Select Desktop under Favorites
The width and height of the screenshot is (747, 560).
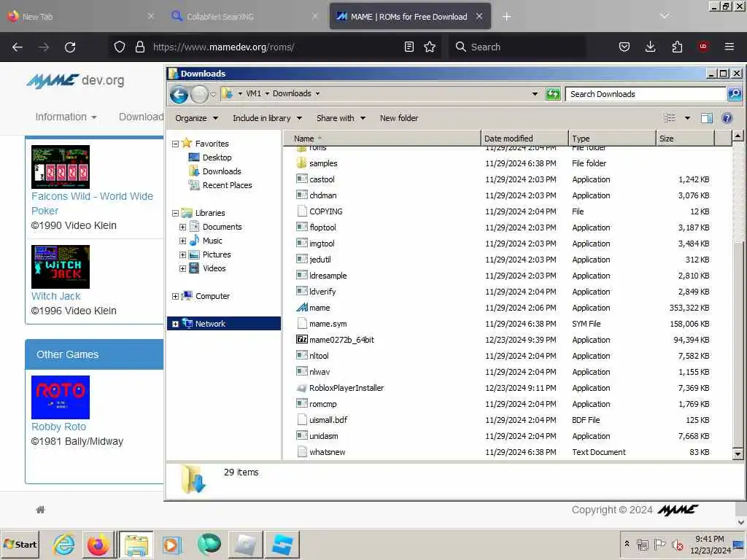[210, 157]
